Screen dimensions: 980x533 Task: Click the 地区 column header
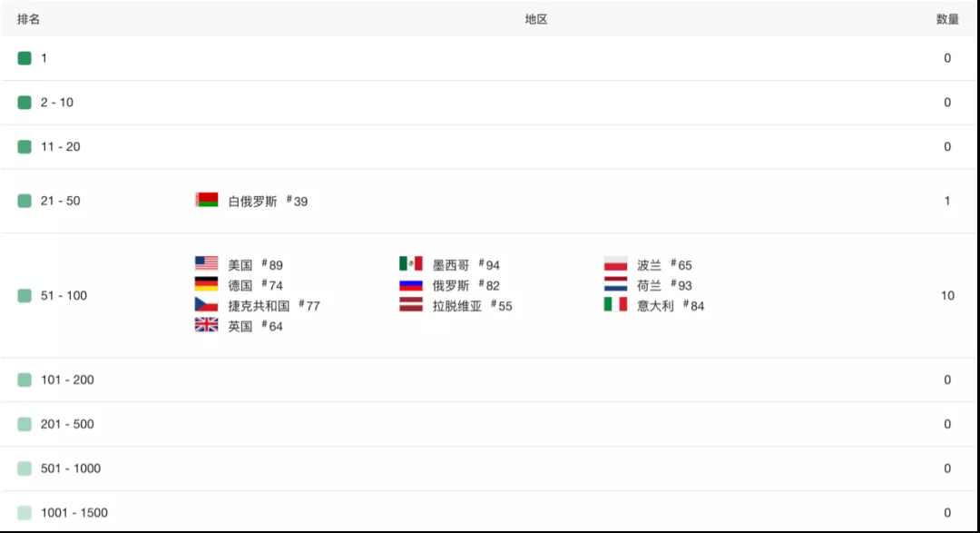pos(536,19)
